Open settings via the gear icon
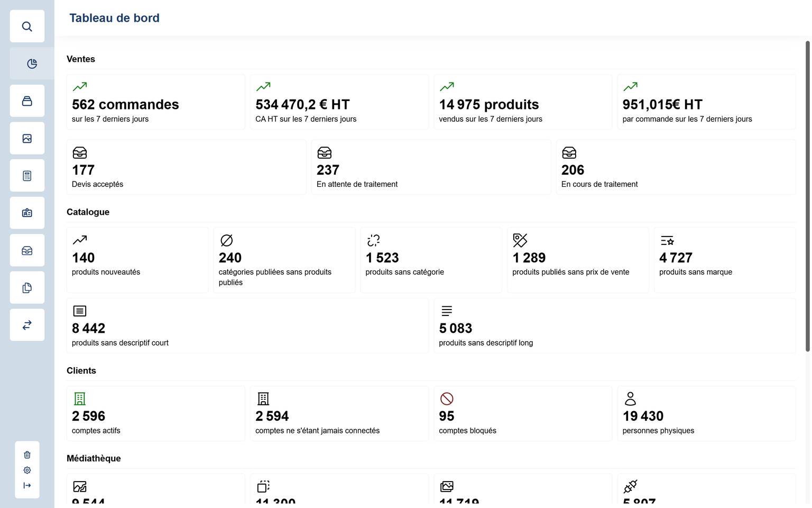Viewport: 812px width, 508px height. [x=27, y=470]
